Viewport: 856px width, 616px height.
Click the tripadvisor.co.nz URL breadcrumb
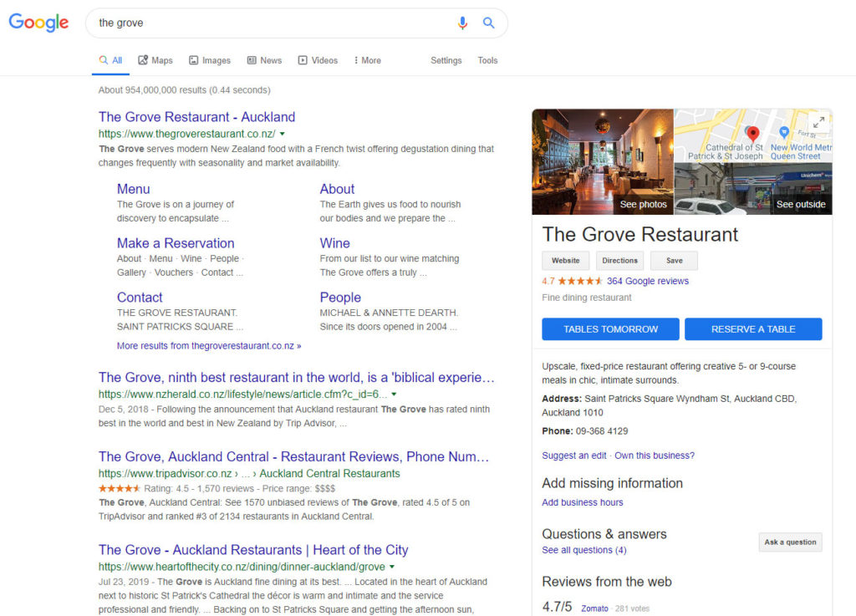pos(249,474)
